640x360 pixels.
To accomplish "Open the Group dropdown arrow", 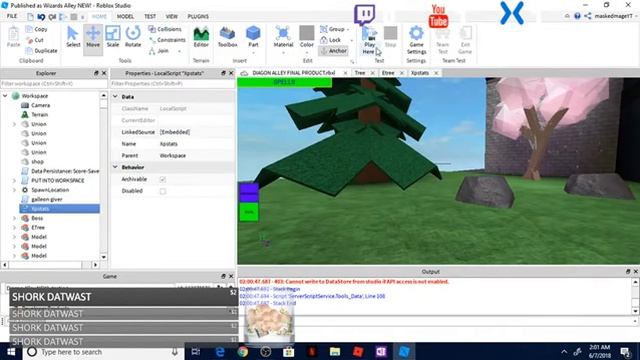I will click(348, 29).
